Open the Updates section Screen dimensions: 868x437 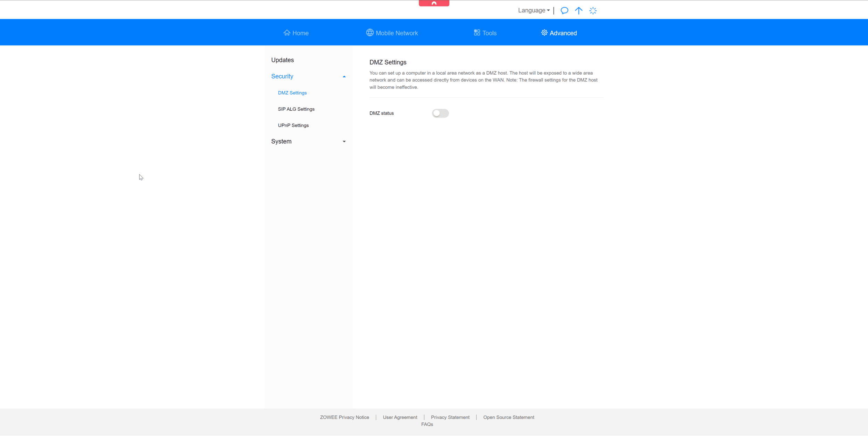click(x=282, y=60)
